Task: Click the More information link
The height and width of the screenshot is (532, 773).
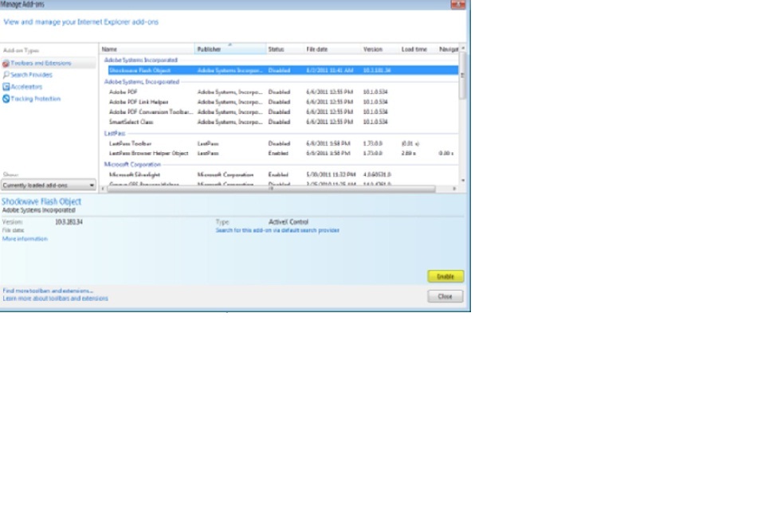Action: 25,239
